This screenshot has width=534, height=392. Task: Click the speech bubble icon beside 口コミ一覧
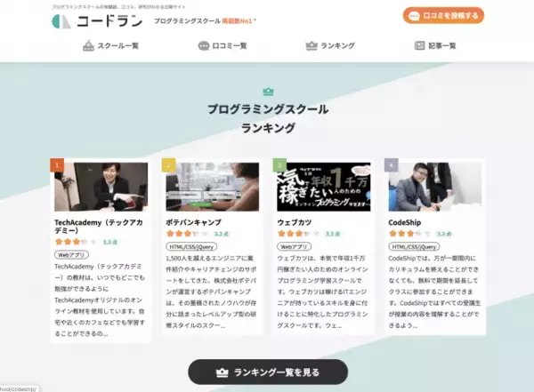tap(204, 45)
